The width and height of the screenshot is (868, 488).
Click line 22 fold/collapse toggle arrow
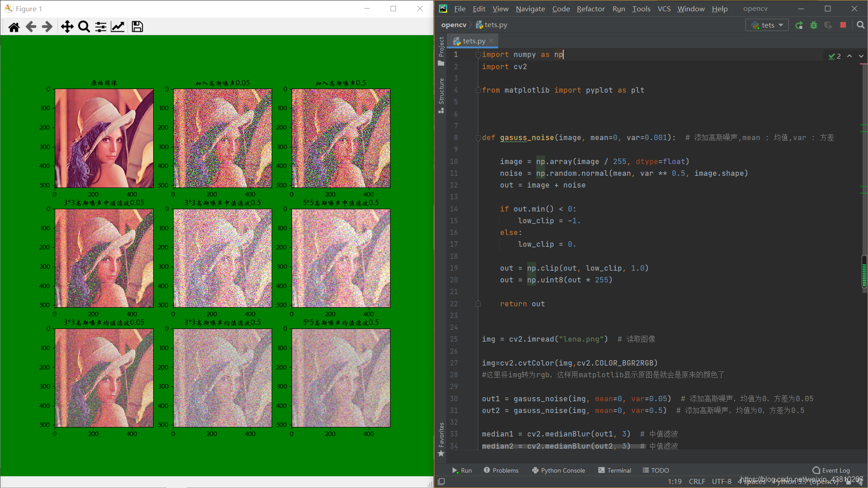477,303
